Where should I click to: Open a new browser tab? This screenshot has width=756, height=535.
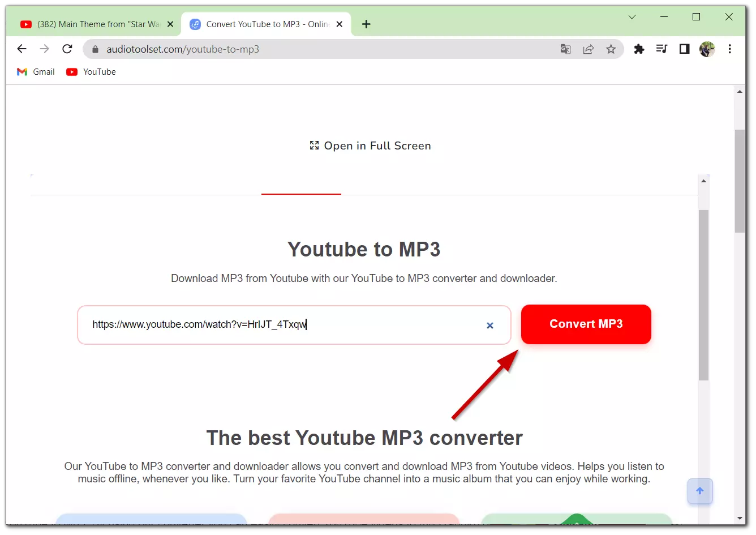click(x=366, y=24)
